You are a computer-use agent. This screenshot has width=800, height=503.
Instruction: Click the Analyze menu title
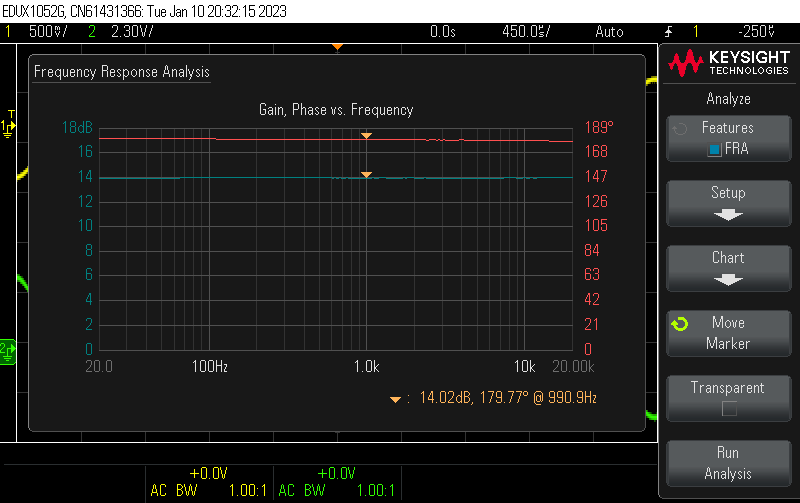(x=729, y=98)
